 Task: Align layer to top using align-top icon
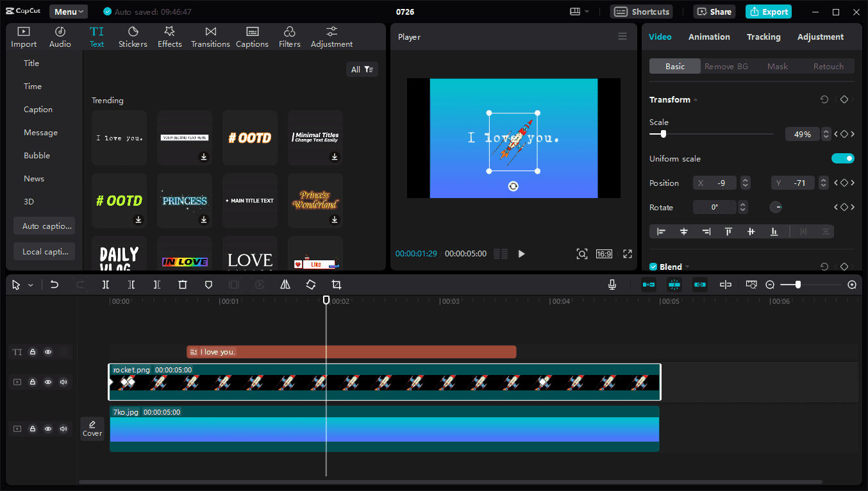click(729, 231)
